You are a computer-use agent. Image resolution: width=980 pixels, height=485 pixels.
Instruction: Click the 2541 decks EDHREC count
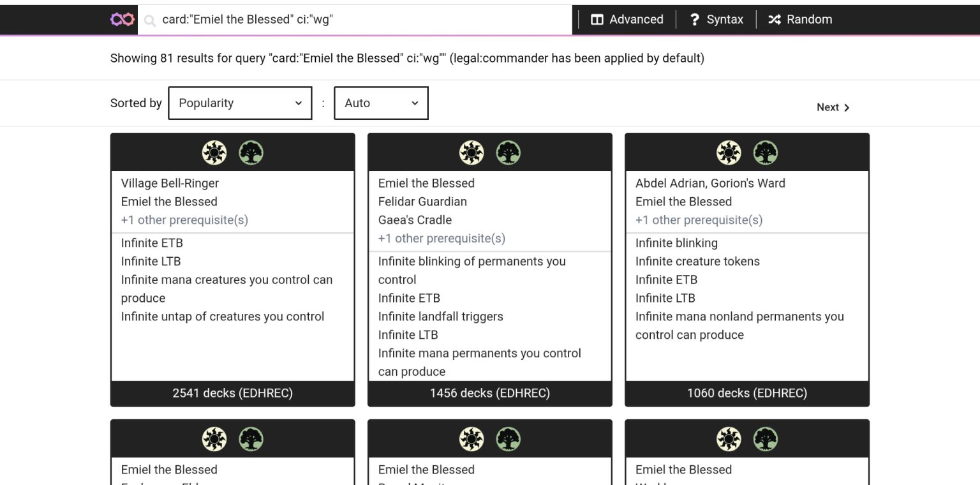tap(232, 393)
